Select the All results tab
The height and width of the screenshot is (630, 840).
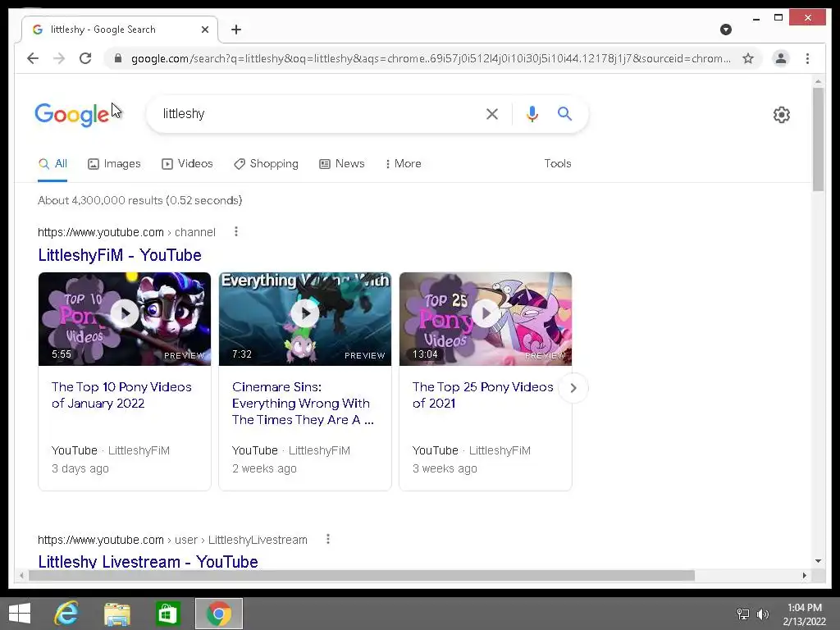click(52, 164)
